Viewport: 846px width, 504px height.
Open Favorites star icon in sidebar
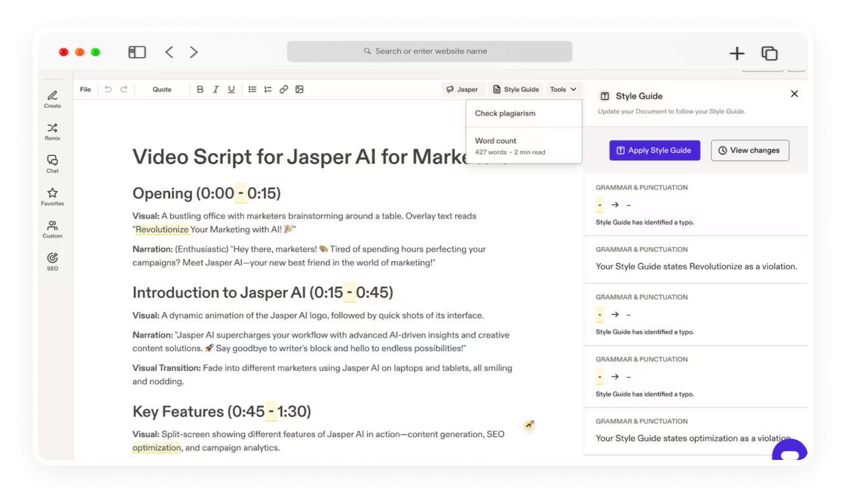coord(52,196)
